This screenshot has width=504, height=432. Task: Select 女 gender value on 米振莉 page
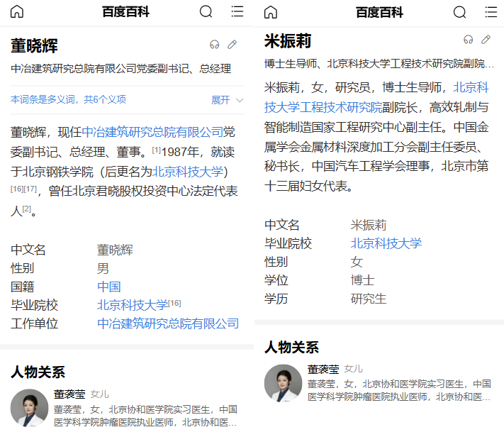pyautogui.click(x=357, y=262)
